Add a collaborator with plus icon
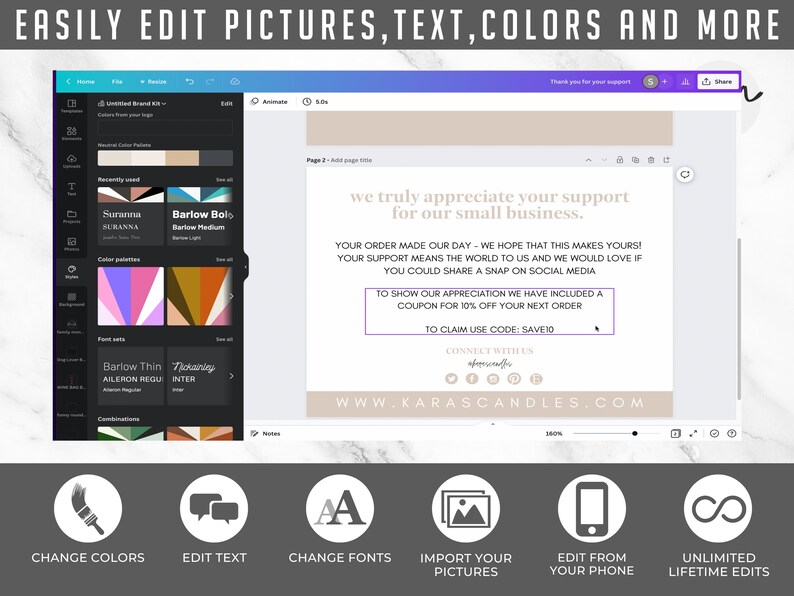 pyautogui.click(x=664, y=81)
